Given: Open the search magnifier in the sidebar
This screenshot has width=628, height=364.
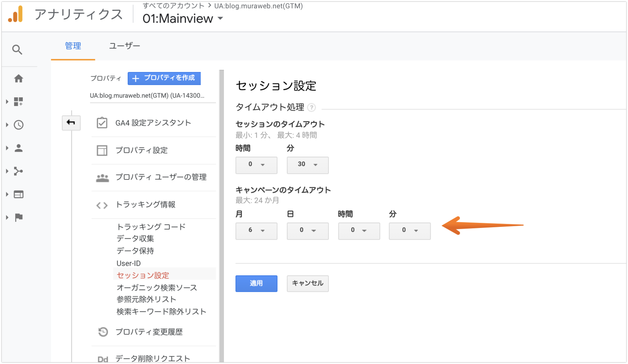Looking at the screenshot, I should point(17,50).
